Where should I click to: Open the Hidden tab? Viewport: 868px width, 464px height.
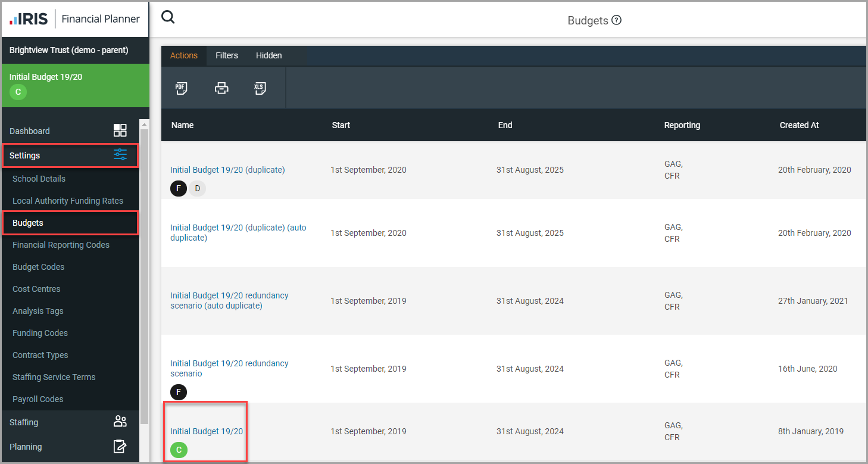[268, 55]
